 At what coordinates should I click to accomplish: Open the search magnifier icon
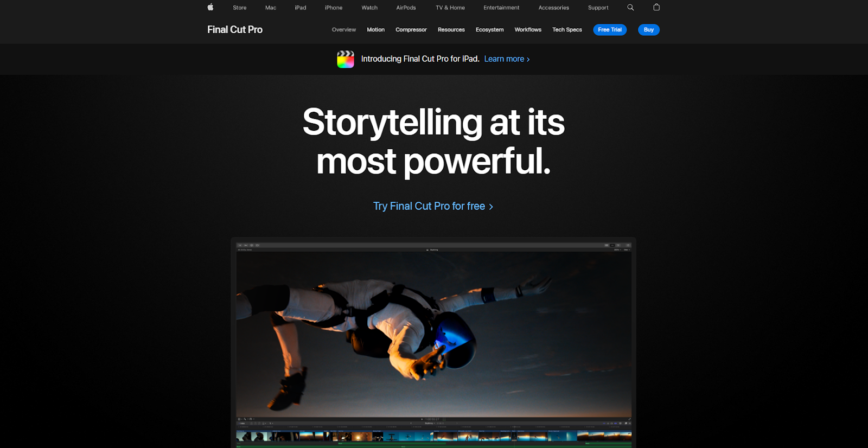(630, 8)
